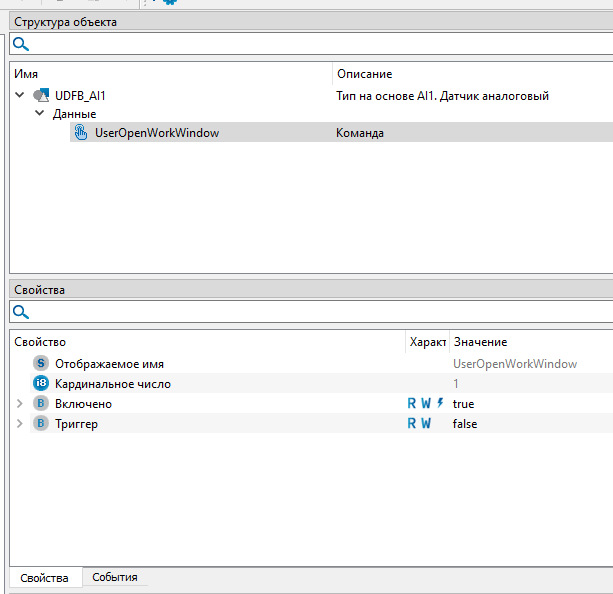This screenshot has height=594, width=613.
Task: Collapse the Данные tree group
Action: tap(40, 114)
